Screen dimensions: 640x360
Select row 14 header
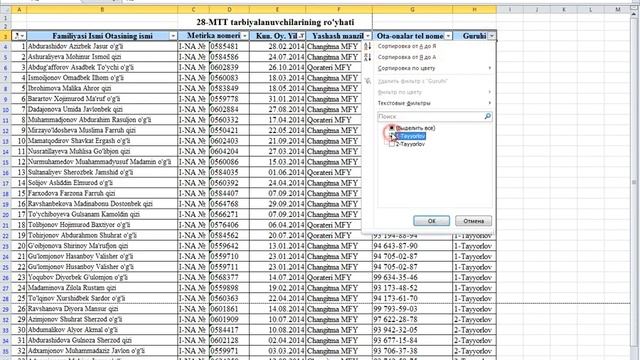pyautogui.click(x=6, y=151)
